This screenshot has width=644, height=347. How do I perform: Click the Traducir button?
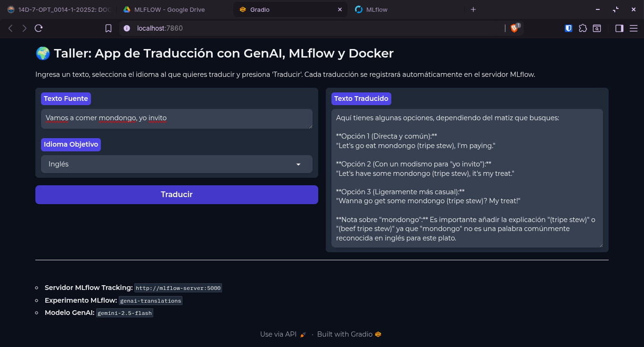pos(177,195)
